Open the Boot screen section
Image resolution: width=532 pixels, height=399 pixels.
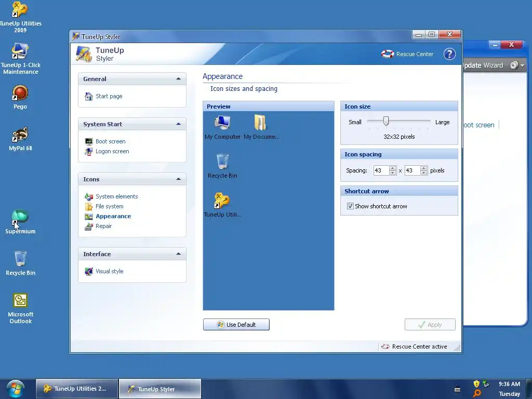tap(110, 141)
